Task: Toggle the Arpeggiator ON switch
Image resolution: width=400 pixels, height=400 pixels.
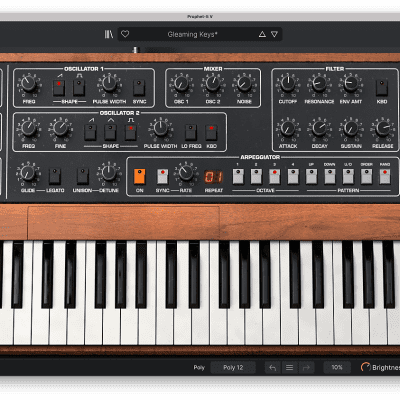Action: tap(139, 176)
